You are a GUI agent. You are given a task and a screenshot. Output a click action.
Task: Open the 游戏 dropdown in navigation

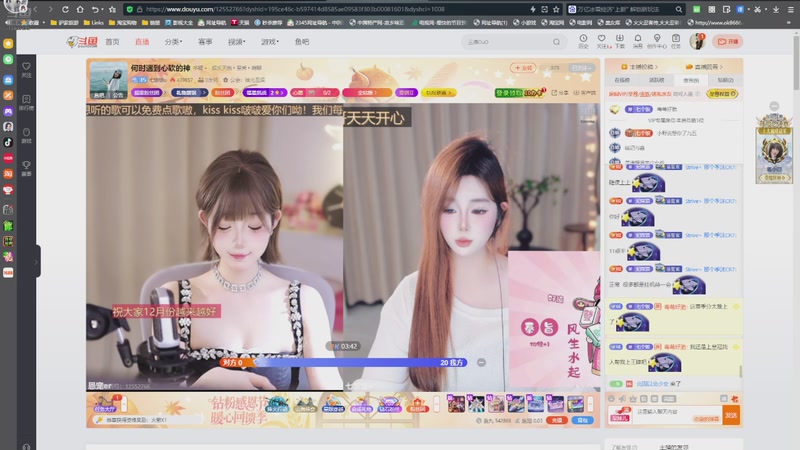coord(270,42)
